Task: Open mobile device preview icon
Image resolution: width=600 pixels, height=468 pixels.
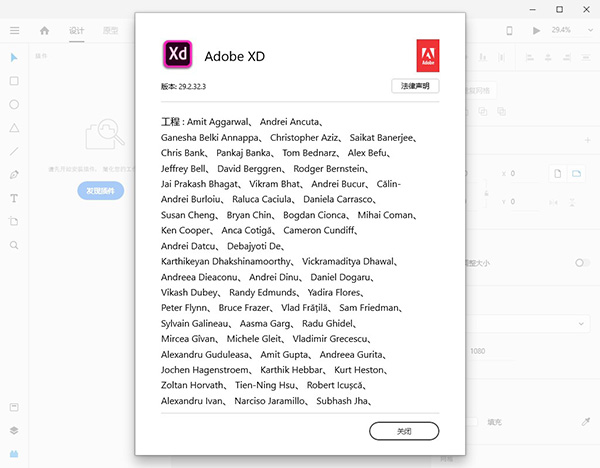Action: click(509, 31)
